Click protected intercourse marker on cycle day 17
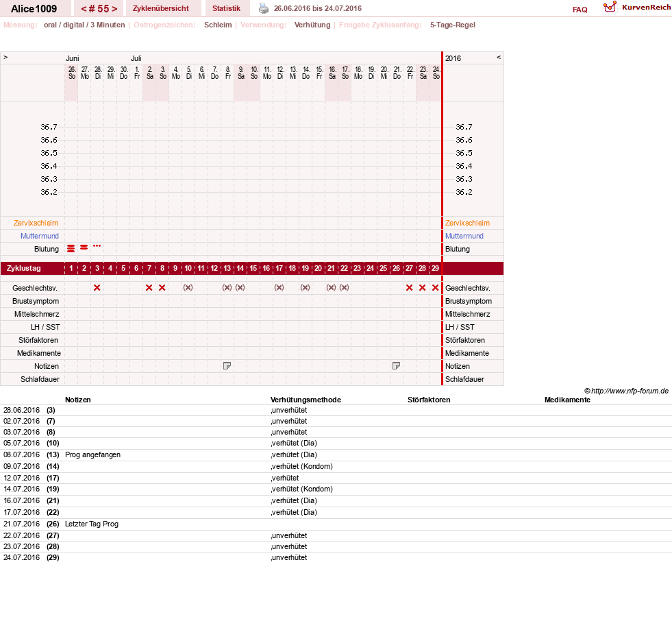This screenshot has width=672, height=632. tap(279, 288)
